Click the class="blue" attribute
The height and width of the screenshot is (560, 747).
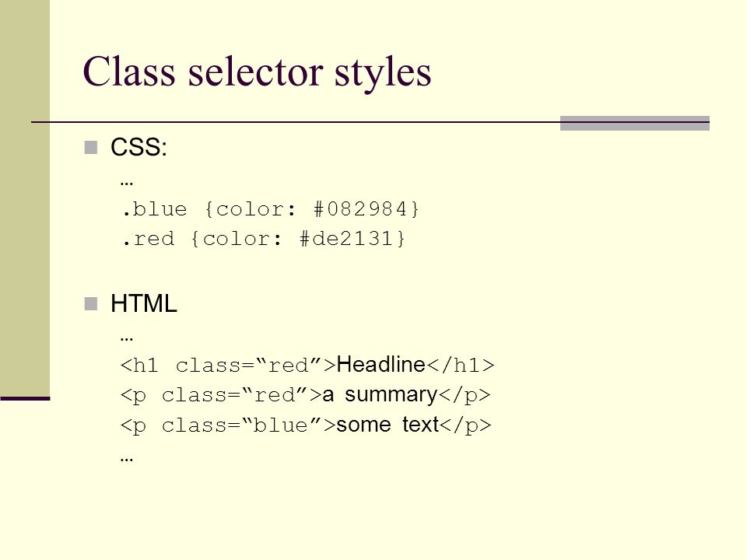click(x=242, y=425)
